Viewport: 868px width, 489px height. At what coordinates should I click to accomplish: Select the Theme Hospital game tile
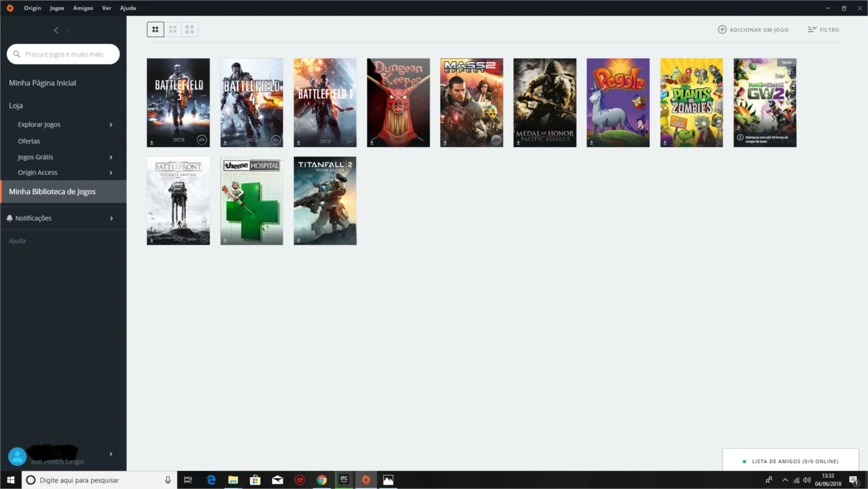tap(252, 200)
